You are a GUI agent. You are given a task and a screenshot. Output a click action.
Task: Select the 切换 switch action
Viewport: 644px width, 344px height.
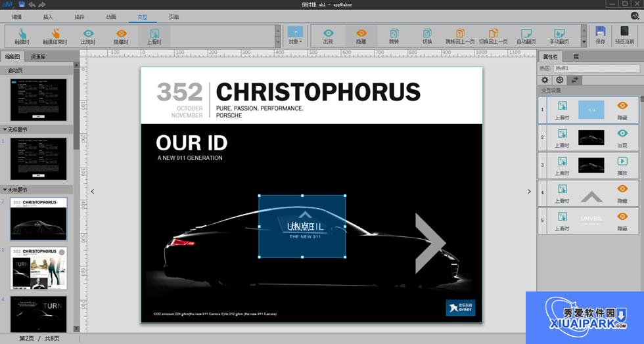[x=427, y=36]
